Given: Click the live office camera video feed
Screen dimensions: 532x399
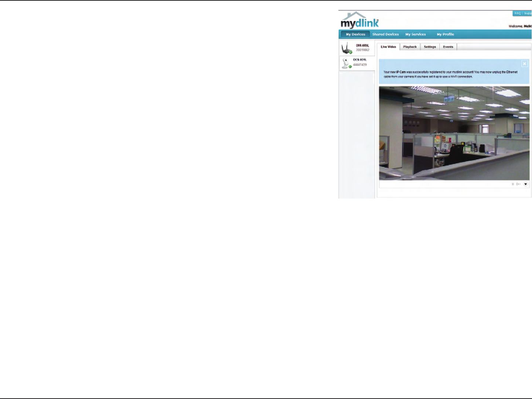Looking at the screenshot, I should point(454,133).
